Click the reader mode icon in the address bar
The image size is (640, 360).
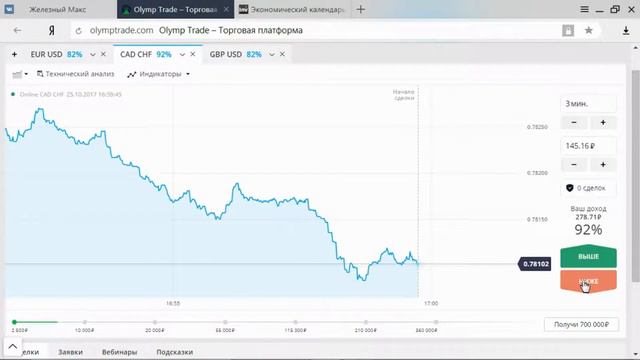[568, 30]
